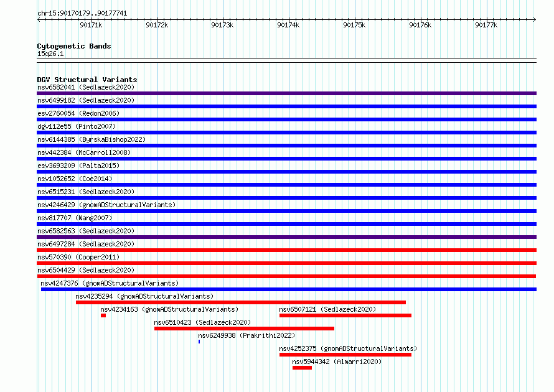Select nsv5944342 (Almarri2020) label

pyautogui.click(x=337, y=362)
